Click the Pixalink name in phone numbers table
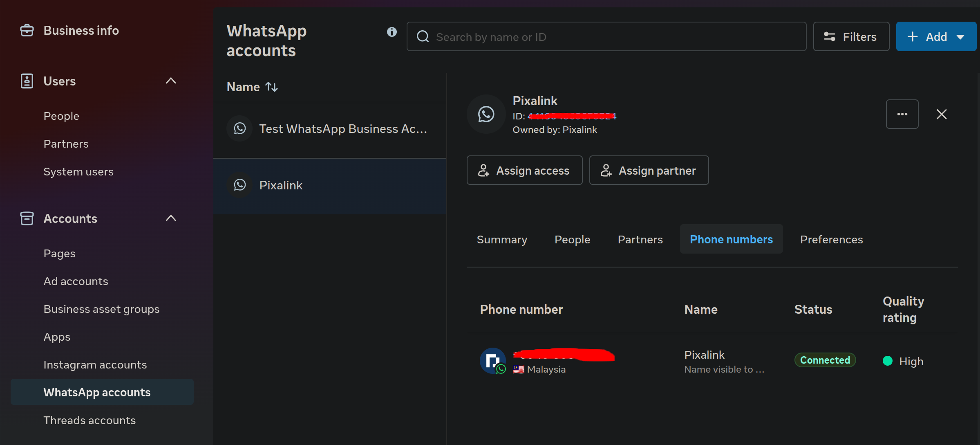 [x=704, y=355]
